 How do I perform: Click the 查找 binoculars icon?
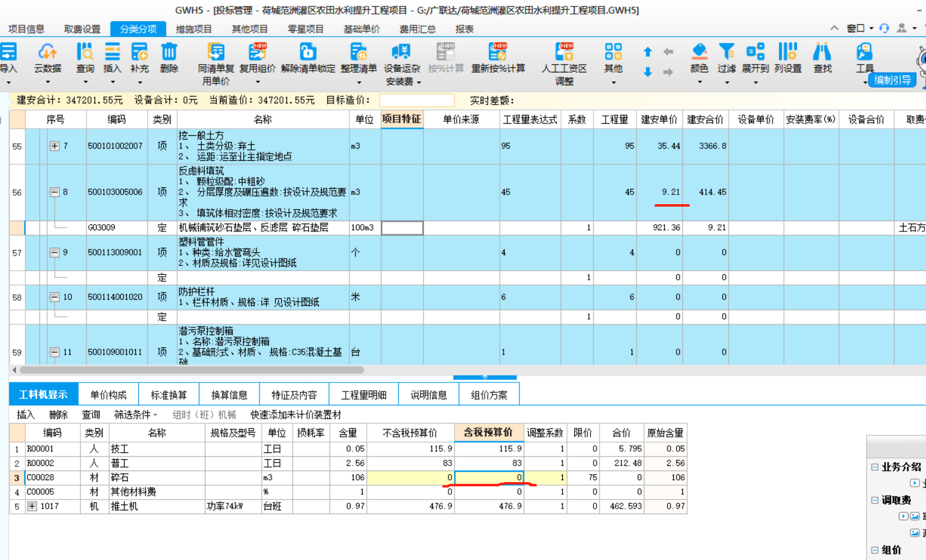point(822,52)
